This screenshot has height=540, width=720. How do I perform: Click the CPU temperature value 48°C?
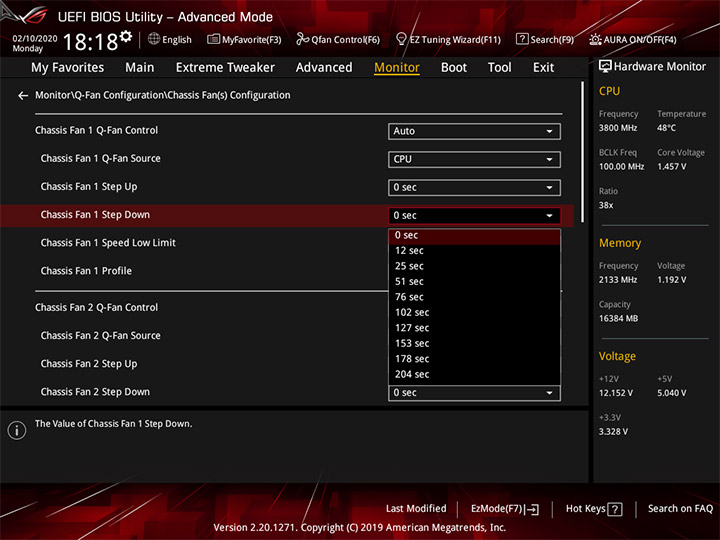click(666, 128)
